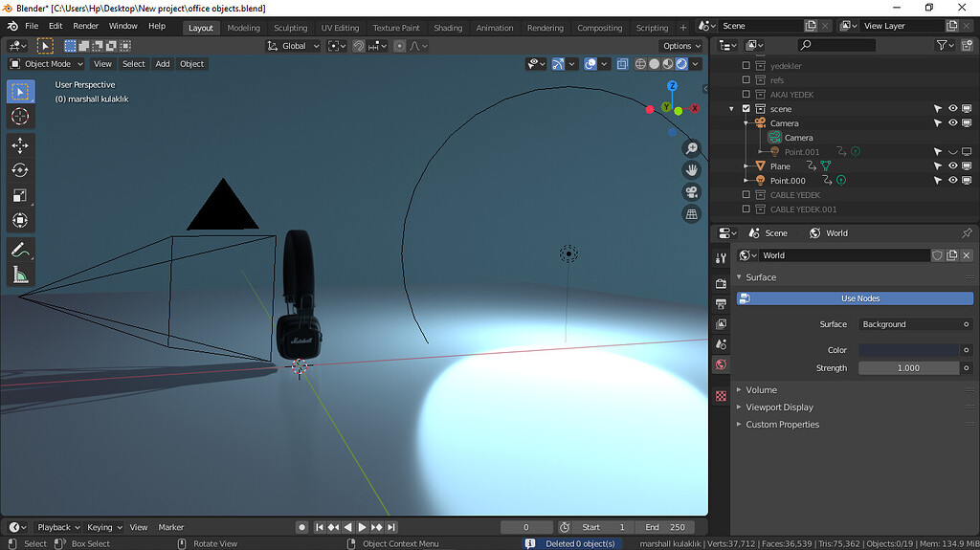
Task: Collapse the scene collection tree
Action: tap(732, 109)
